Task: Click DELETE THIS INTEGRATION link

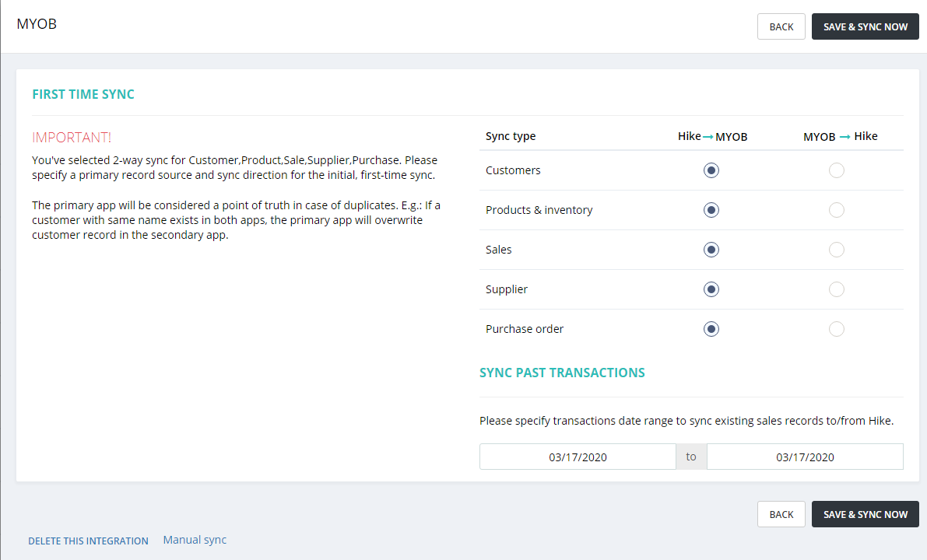Action: pyautogui.click(x=88, y=541)
